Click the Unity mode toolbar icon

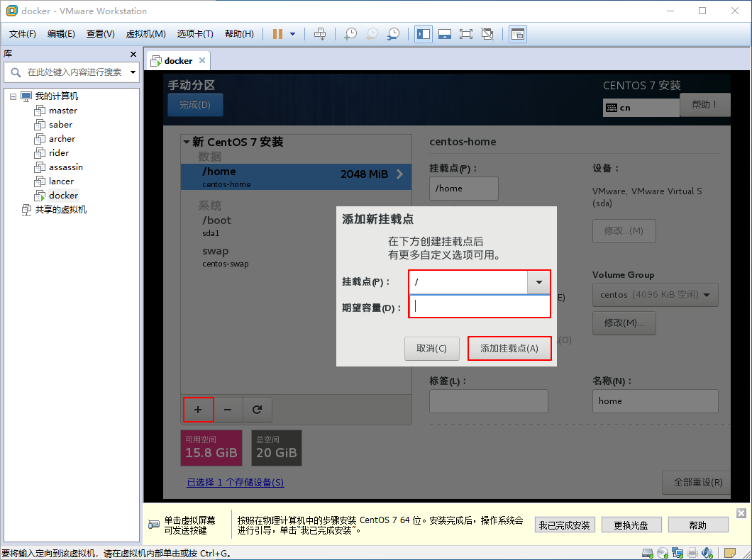tap(487, 34)
